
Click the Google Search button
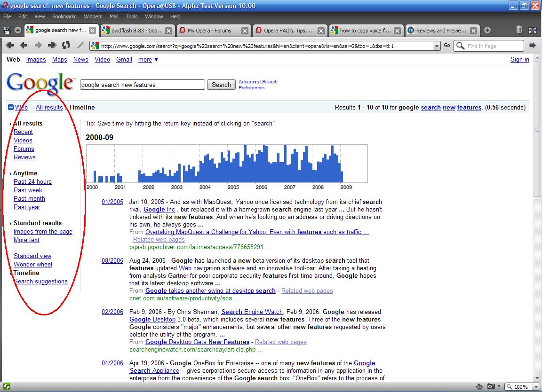pos(221,85)
